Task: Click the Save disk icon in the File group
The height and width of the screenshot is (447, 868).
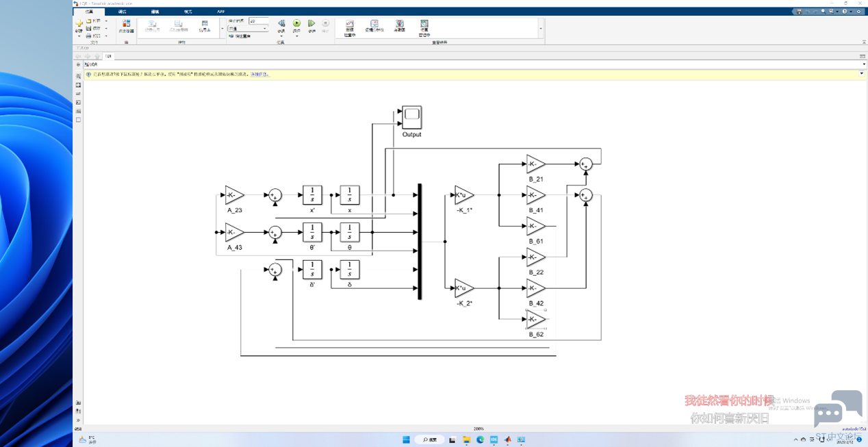Action: (x=89, y=28)
